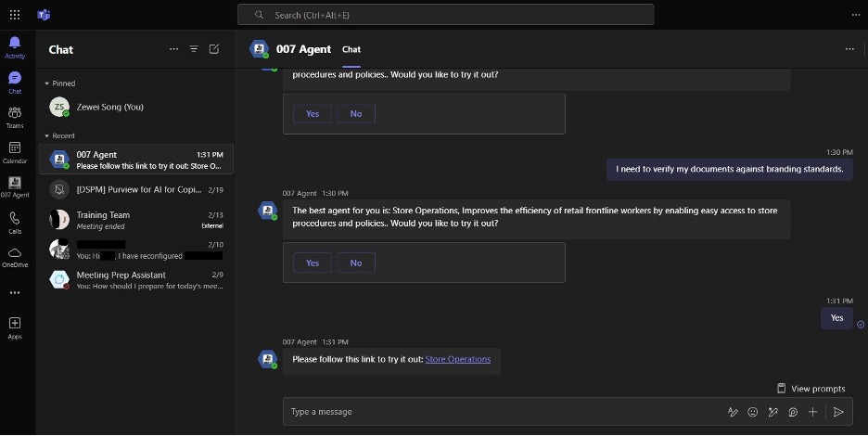
Task: Click the Zewei Song avatar
Action: click(59, 107)
